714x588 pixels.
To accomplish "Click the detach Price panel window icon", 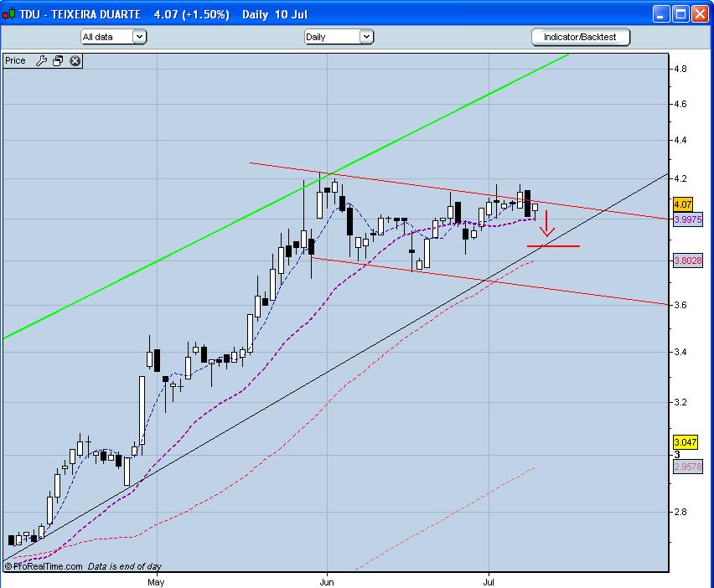I will (58, 60).
